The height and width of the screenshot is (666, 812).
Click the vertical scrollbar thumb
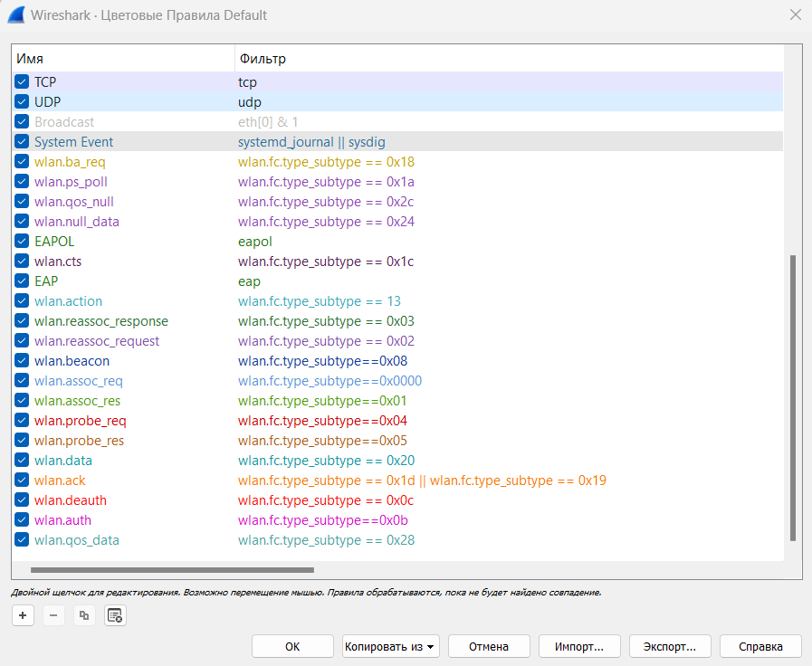click(793, 397)
